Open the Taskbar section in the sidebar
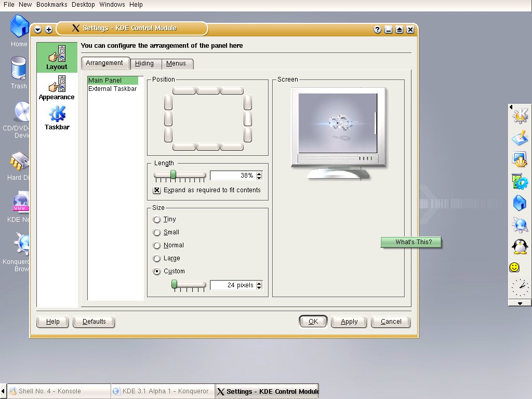Viewport: 532px width, 399px height. (57, 118)
